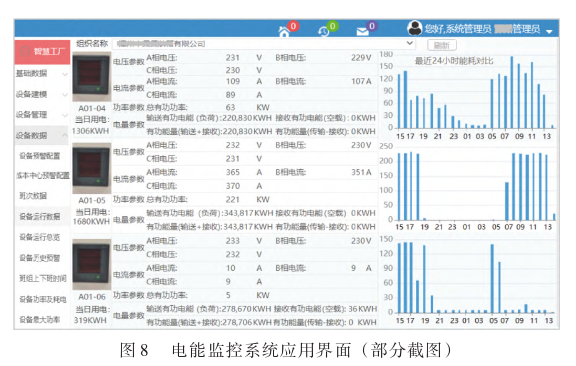Click the A01-06 meter thumbnail
Screen dimensions: 576x366
pos(91,265)
